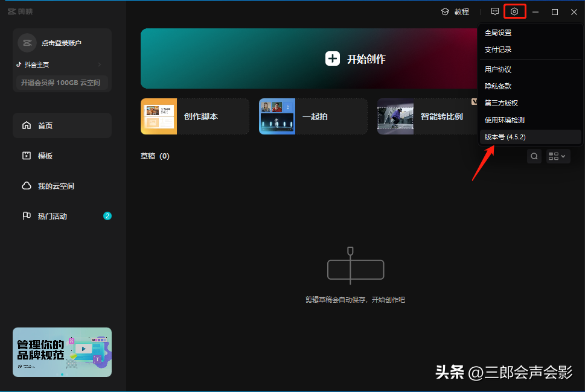Image resolution: width=585 pixels, height=392 pixels.
Task: Open the settings gear icon in title bar
Action: [514, 11]
